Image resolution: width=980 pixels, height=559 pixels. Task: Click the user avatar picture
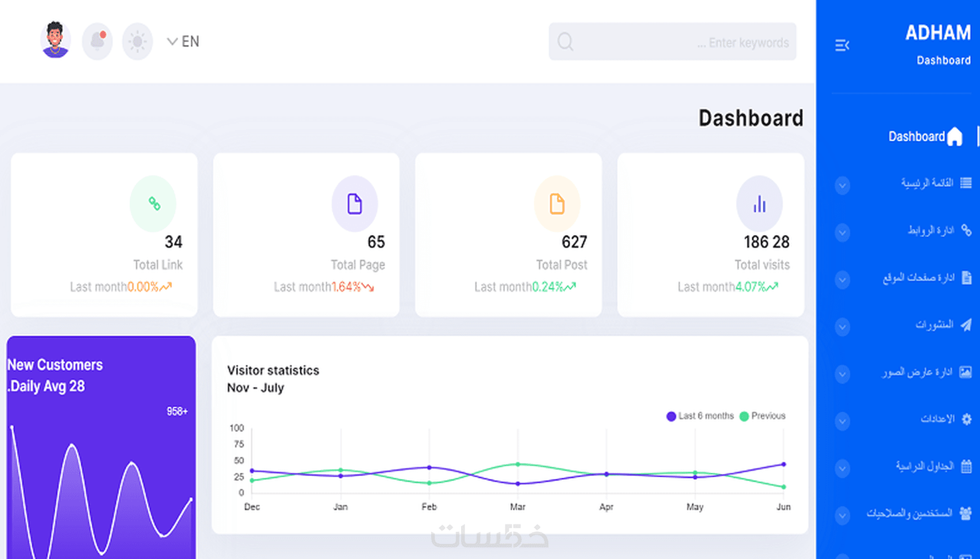[x=55, y=40]
